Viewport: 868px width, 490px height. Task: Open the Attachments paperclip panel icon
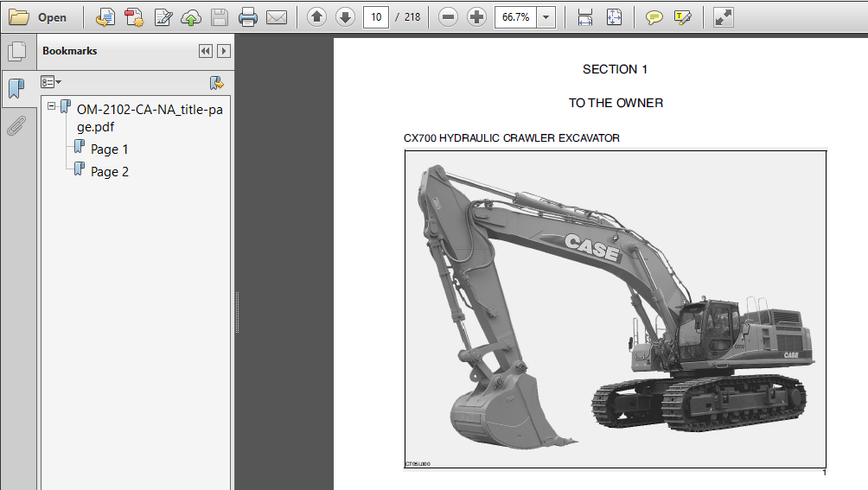pyautogui.click(x=16, y=125)
